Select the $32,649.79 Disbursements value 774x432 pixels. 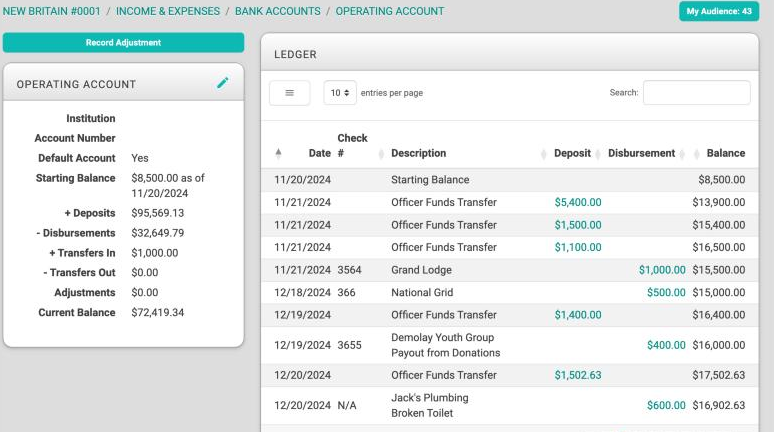point(157,233)
